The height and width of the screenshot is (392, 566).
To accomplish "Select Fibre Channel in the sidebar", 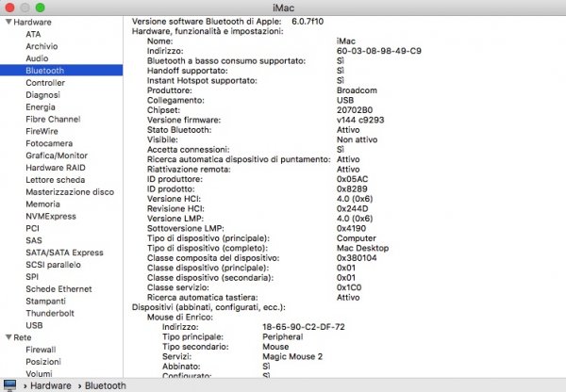I will click(x=53, y=119).
